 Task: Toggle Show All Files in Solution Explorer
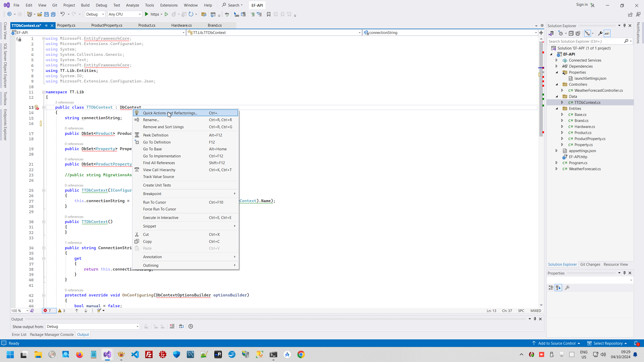tap(578, 33)
